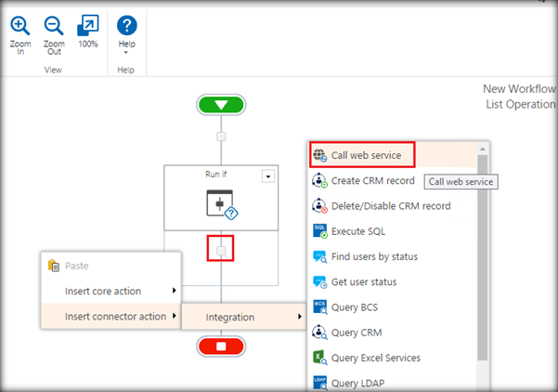This screenshot has height=392, width=558.
Task: Expand the Integration submenu arrow
Action: tap(300, 317)
